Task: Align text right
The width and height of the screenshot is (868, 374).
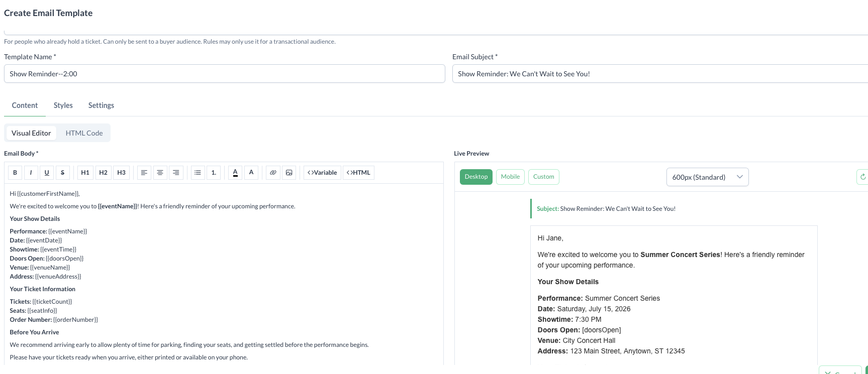Action: (176, 173)
